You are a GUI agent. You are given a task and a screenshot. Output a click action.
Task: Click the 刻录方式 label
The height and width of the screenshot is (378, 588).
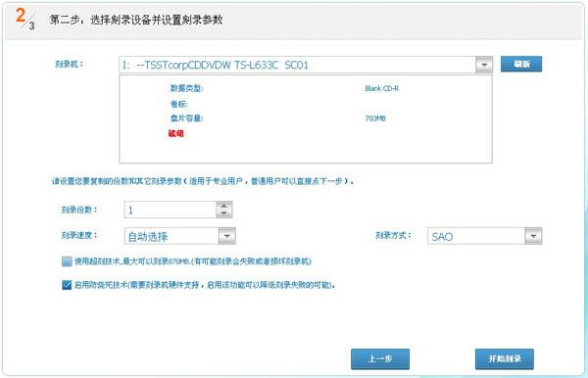(x=393, y=235)
